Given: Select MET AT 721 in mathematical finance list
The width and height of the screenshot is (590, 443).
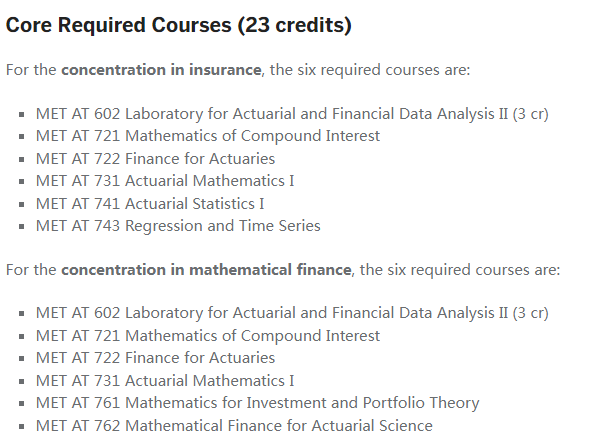Looking at the screenshot, I should (208, 336).
